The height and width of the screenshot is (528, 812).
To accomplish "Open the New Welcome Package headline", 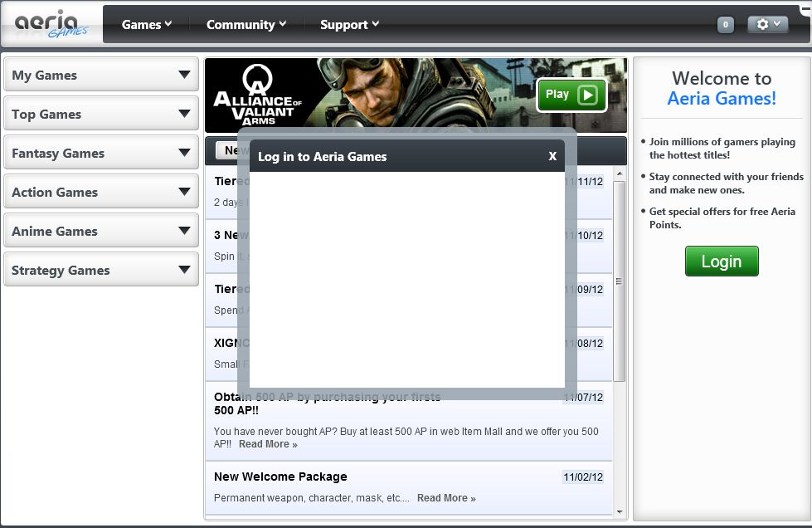I will click(280, 477).
